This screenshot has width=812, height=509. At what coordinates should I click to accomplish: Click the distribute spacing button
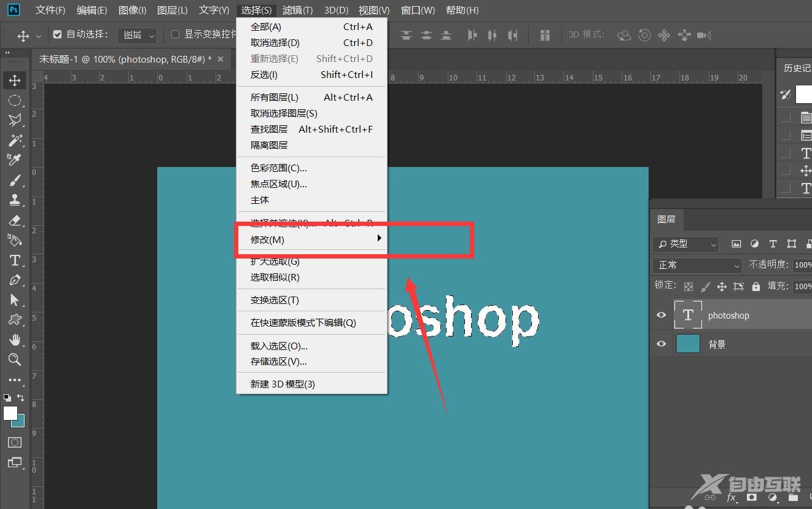[544, 35]
